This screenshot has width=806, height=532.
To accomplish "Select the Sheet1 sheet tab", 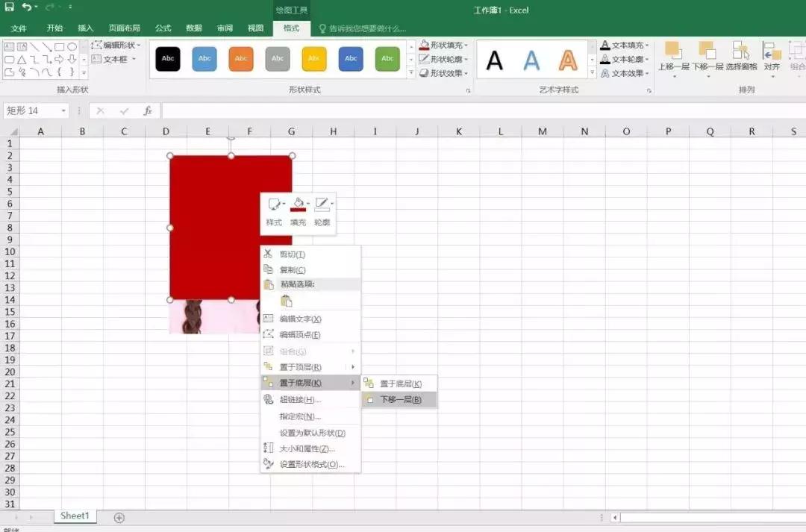I will click(75, 516).
